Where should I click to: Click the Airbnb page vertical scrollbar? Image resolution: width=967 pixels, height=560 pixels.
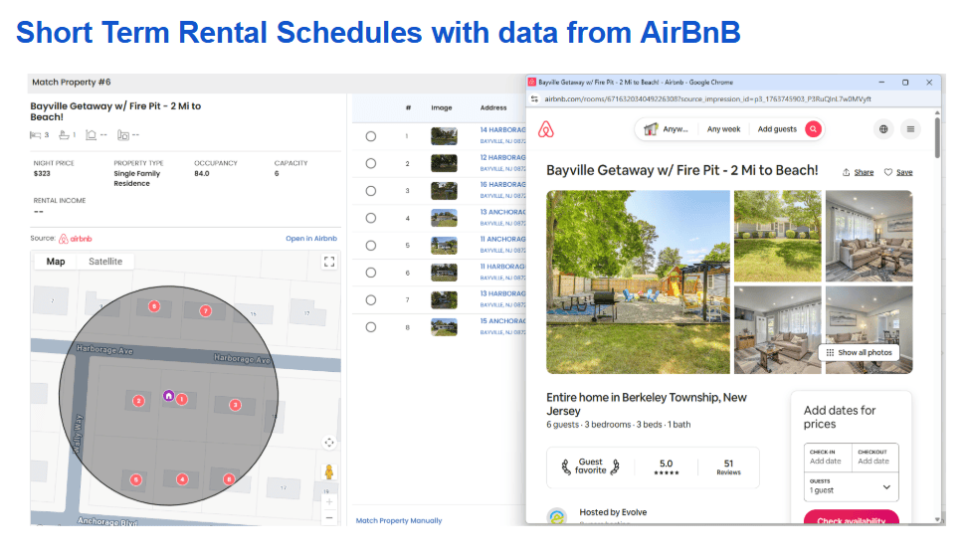tap(937, 137)
